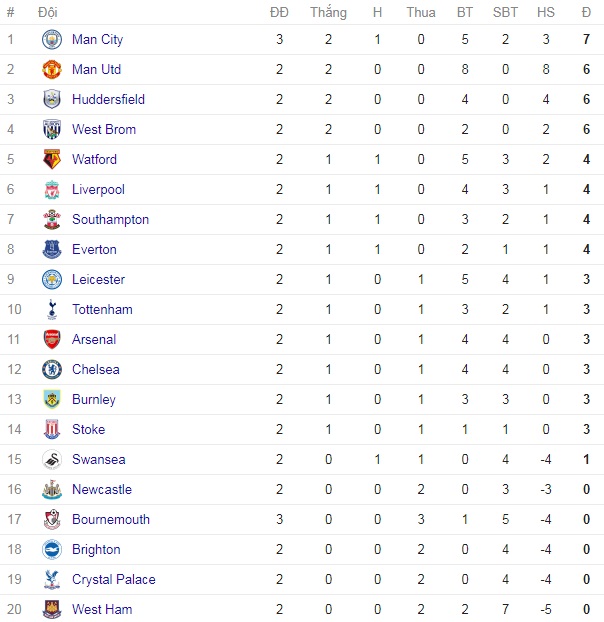Open the Leicester team link
This screenshot has height=622, width=604.
click(98, 279)
